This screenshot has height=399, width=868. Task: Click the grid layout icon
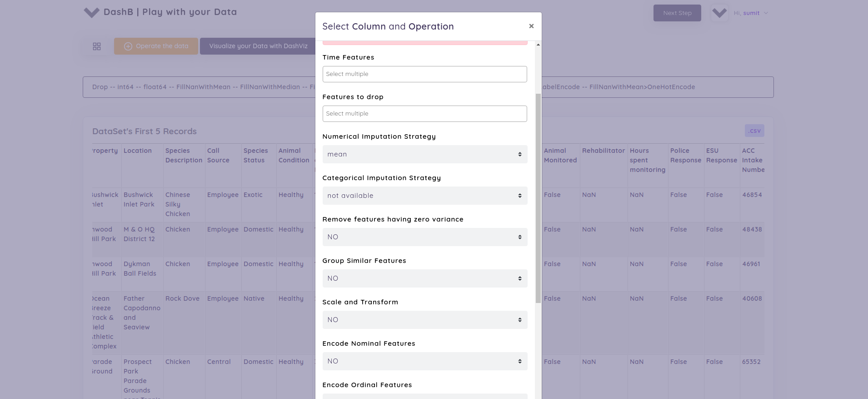pos(97,46)
